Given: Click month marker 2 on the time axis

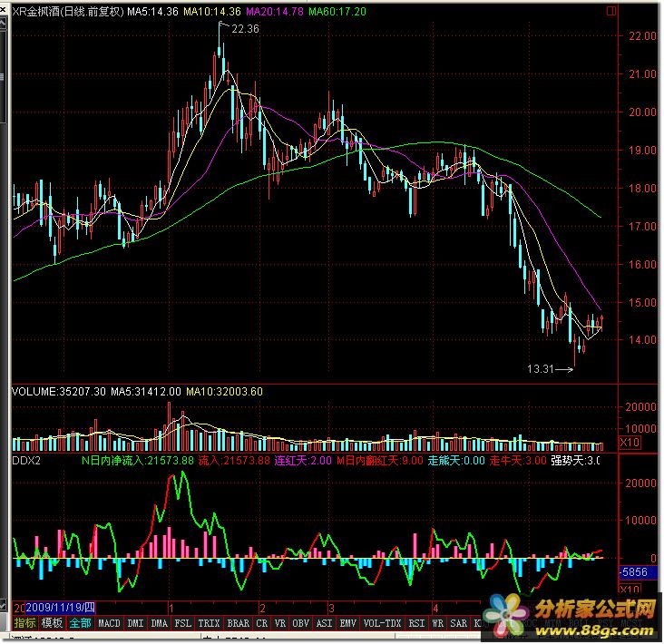Looking at the screenshot, I should tap(262, 609).
